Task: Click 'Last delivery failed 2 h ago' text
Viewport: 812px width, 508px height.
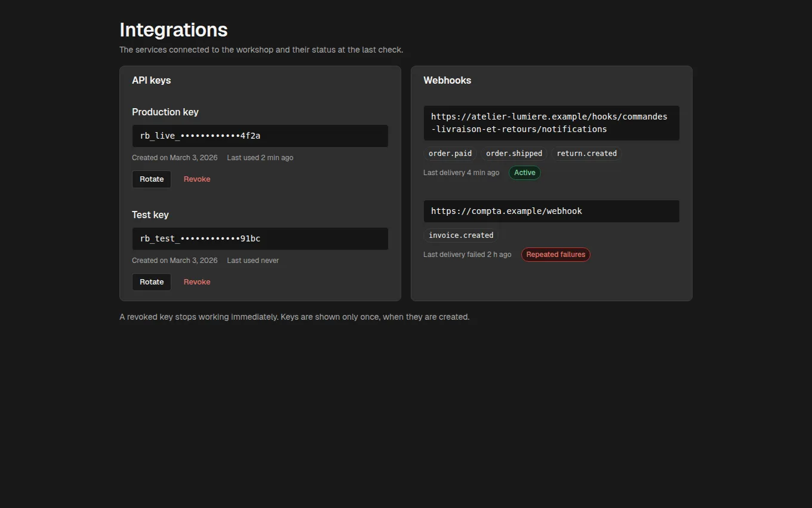Action: pos(467,255)
